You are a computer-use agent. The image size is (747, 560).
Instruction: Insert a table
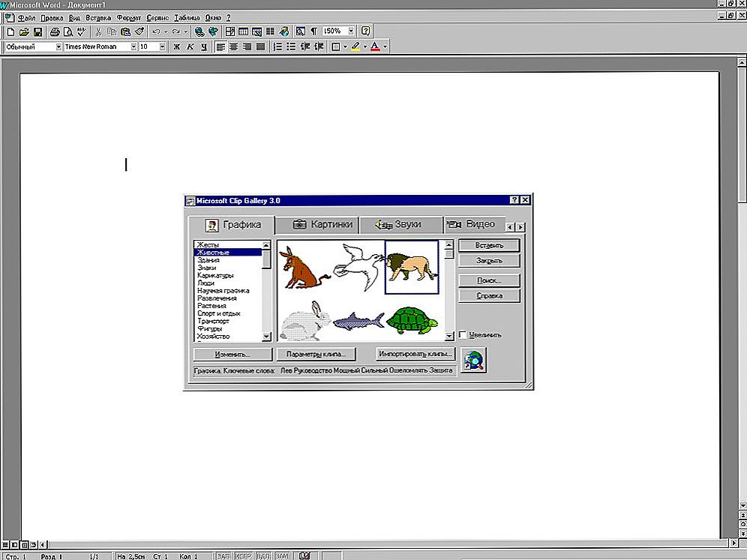pyautogui.click(x=244, y=32)
